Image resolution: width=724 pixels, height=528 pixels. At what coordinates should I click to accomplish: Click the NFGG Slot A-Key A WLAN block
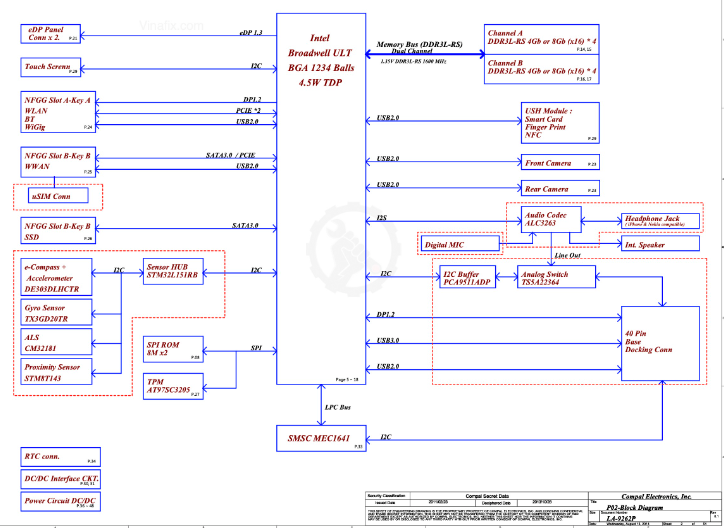[58, 112]
